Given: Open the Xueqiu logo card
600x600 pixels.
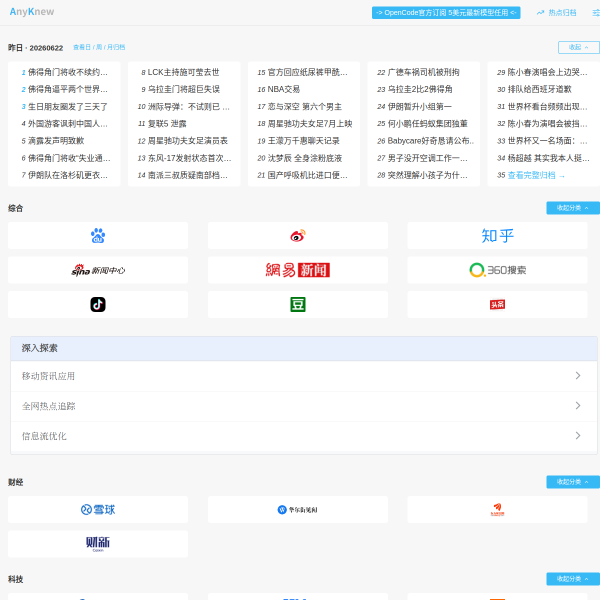Looking at the screenshot, I should (98, 510).
